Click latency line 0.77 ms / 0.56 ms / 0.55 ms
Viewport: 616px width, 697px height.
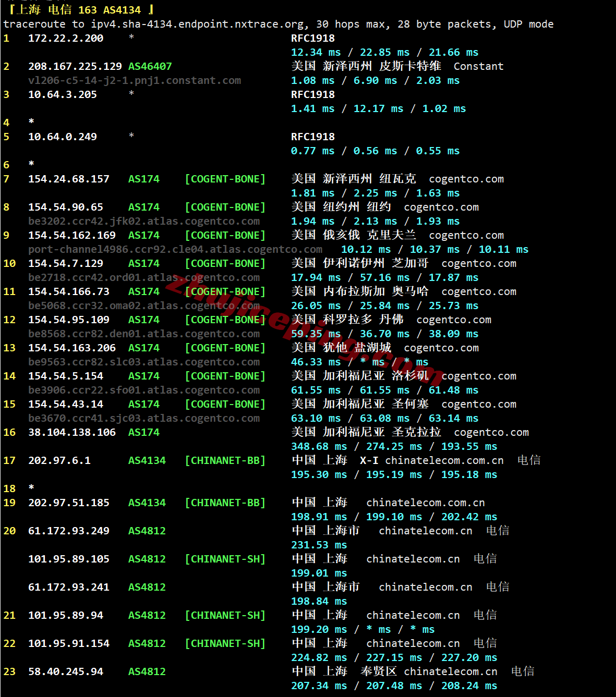[376, 151]
